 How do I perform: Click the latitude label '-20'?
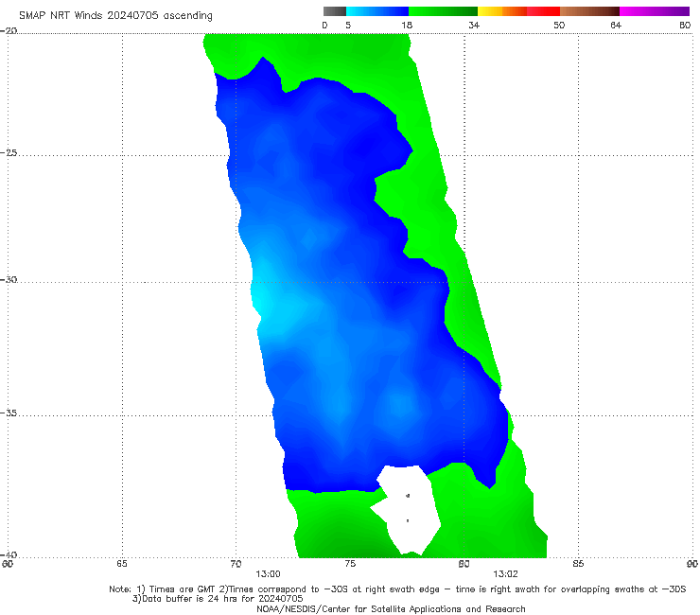coord(9,31)
